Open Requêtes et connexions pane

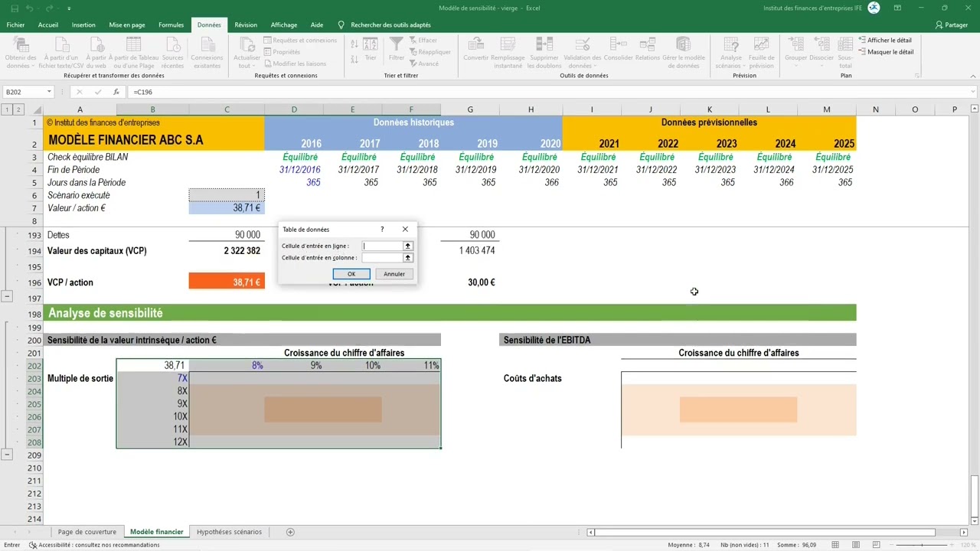click(x=300, y=41)
